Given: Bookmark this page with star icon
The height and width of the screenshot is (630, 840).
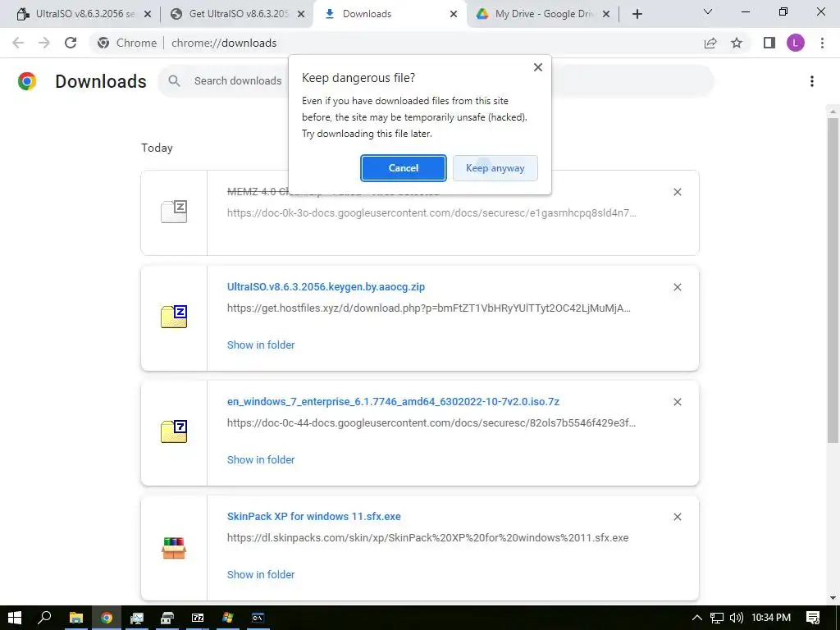Looking at the screenshot, I should coord(737,43).
